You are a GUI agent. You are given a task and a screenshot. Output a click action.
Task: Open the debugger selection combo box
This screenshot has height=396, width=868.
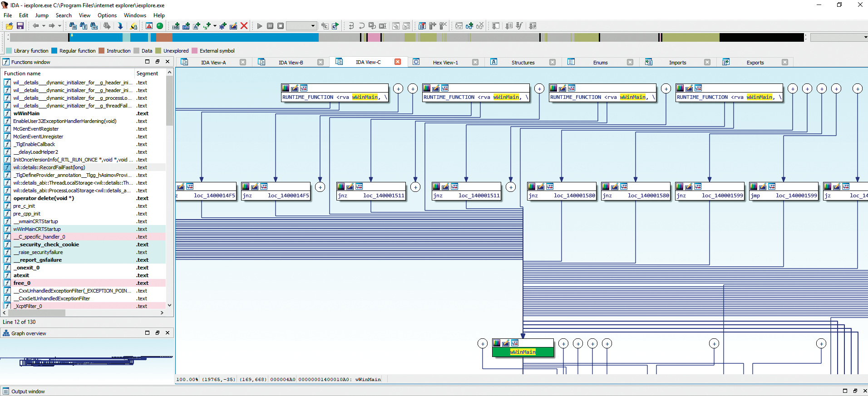pos(301,26)
